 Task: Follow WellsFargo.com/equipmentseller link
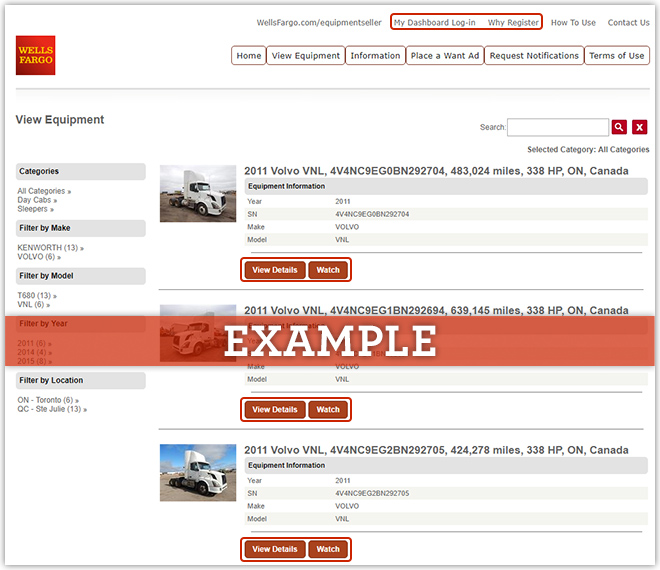pyautogui.click(x=319, y=23)
